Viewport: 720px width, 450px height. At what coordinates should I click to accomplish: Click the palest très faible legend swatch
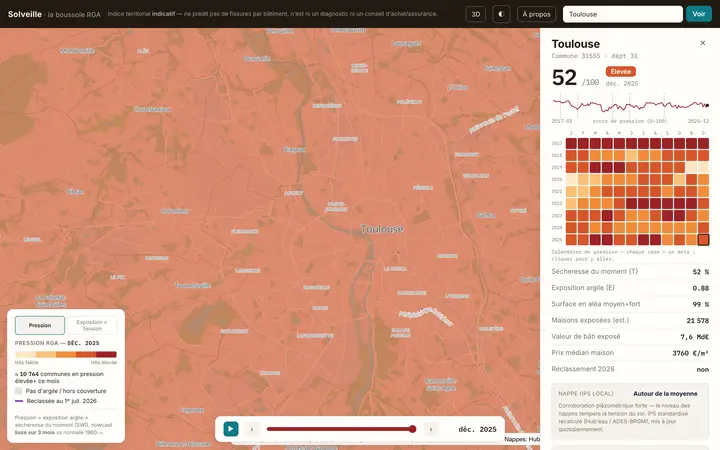coord(25,354)
